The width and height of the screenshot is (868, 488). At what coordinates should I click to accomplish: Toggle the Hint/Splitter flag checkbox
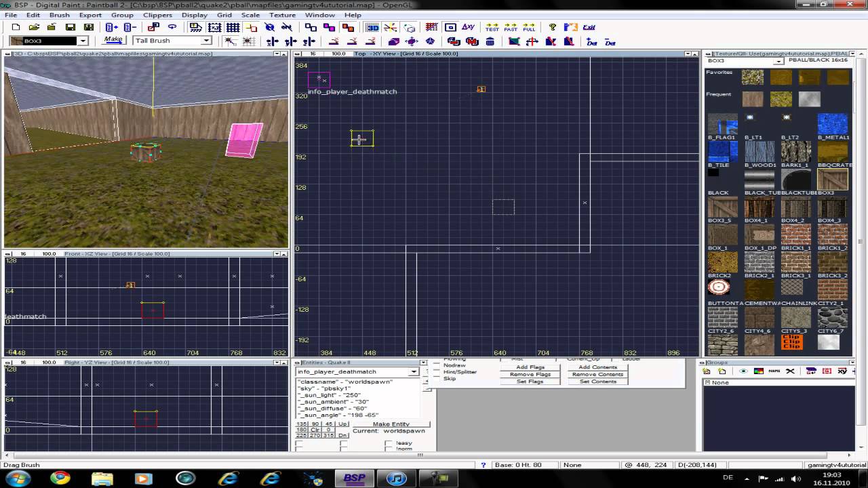pos(436,372)
